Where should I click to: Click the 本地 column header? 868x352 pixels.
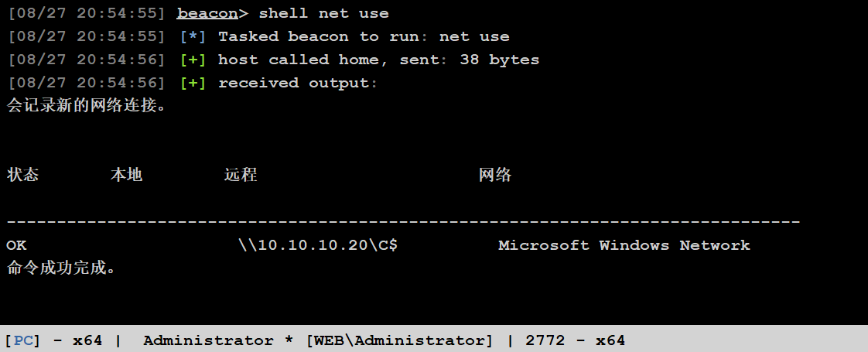(x=126, y=175)
